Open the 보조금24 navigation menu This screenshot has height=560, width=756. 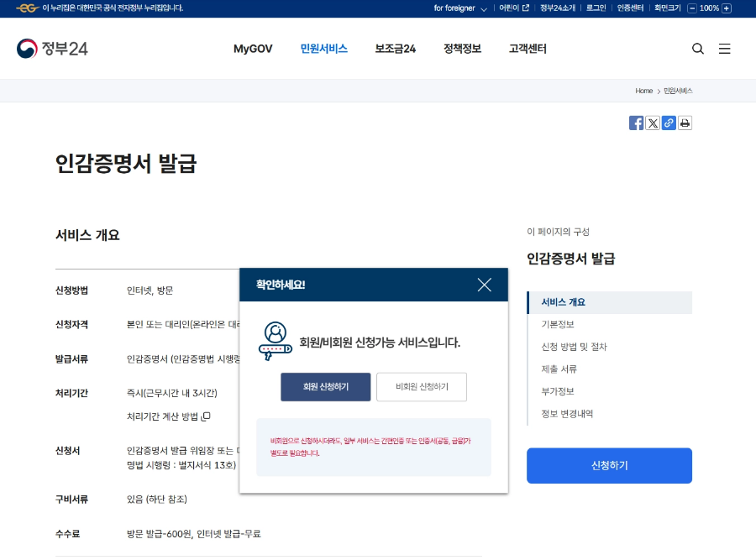(395, 49)
